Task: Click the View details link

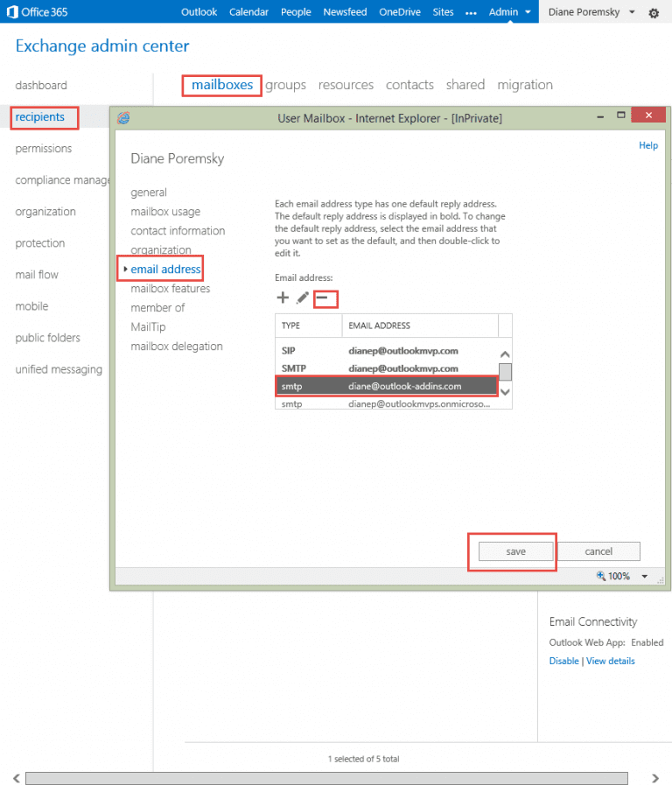Action: pyautogui.click(x=611, y=662)
